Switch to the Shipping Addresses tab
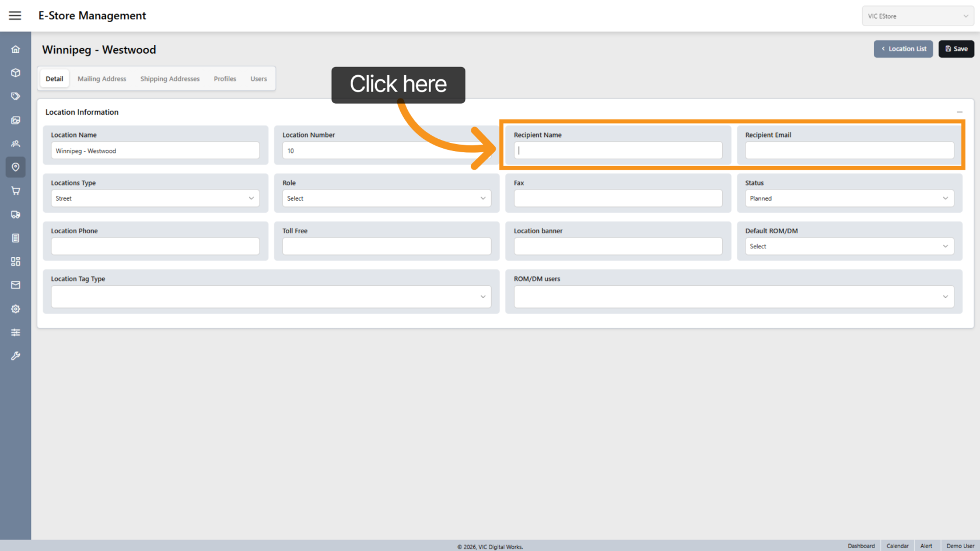The height and width of the screenshot is (551, 980). coord(170,79)
